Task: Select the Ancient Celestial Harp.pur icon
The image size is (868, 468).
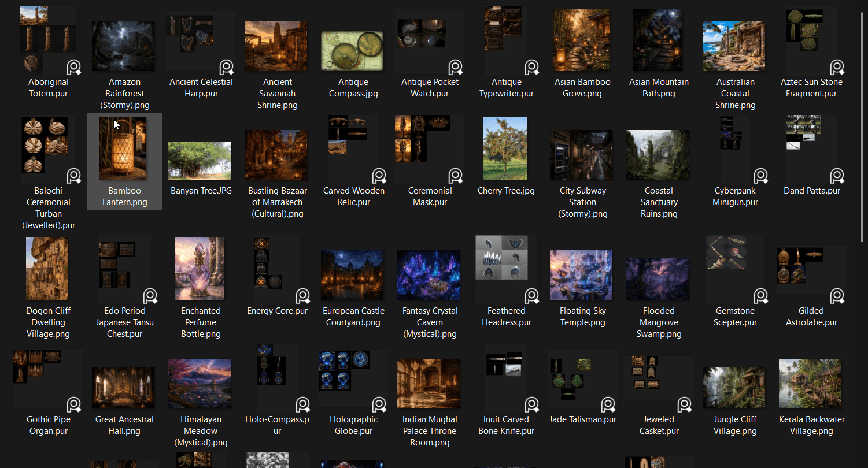Action: tap(201, 43)
